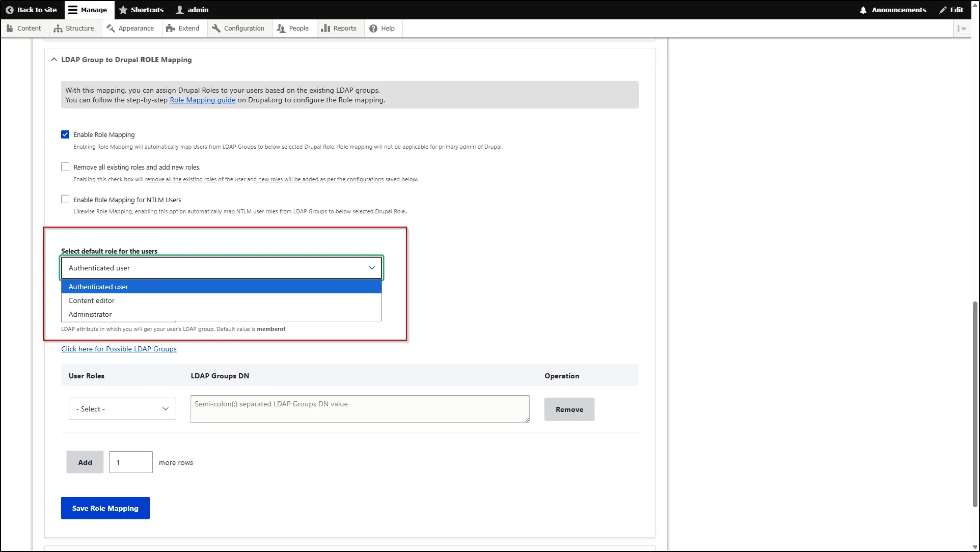Enable Role Mapping for NTLM Users
This screenshot has width=980, height=552.
pyautogui.click(x=65, y=199)
